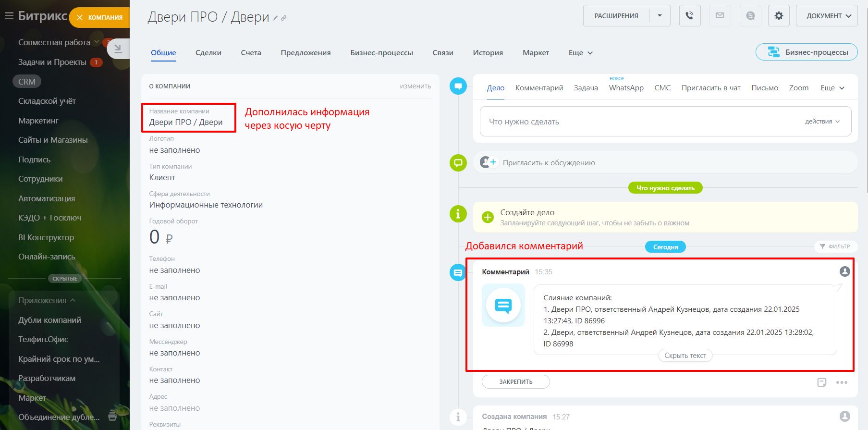The image size is (868, 430).
Task: Click the РАСШИРЕНИЯ button
Action: pos(616,16)
